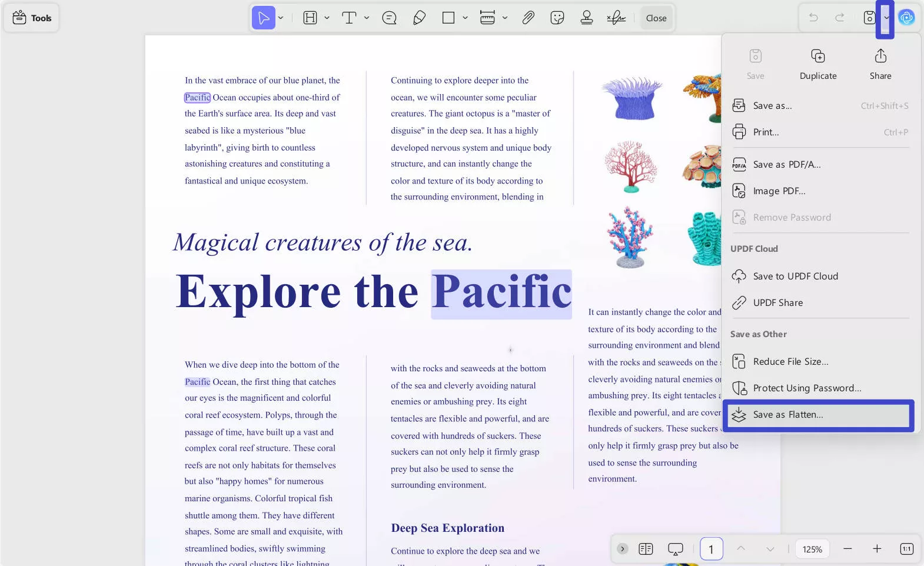Expand the rectangle shape options arrow
This screenshot has height=566, width=924.
pos(465,18)
